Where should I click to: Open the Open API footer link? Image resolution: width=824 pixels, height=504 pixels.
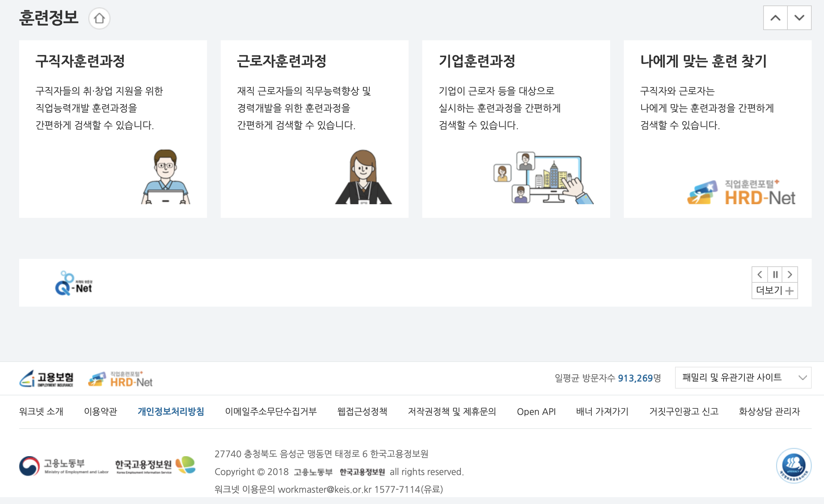536,411
